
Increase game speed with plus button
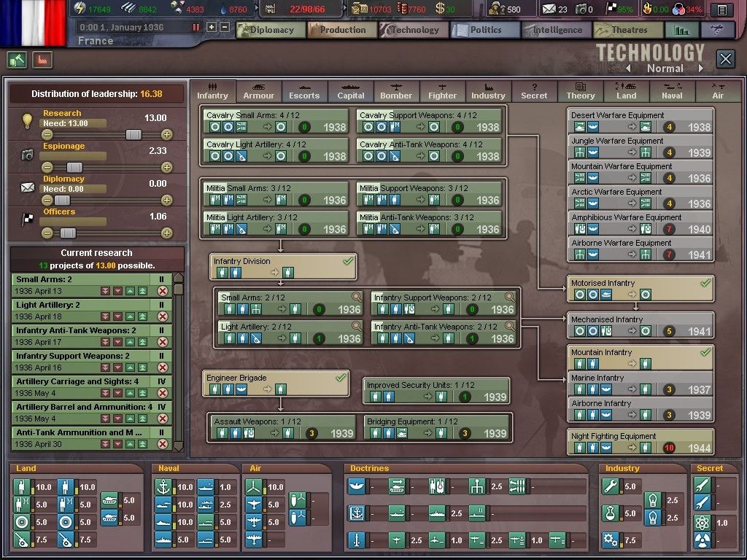(212, 27)
